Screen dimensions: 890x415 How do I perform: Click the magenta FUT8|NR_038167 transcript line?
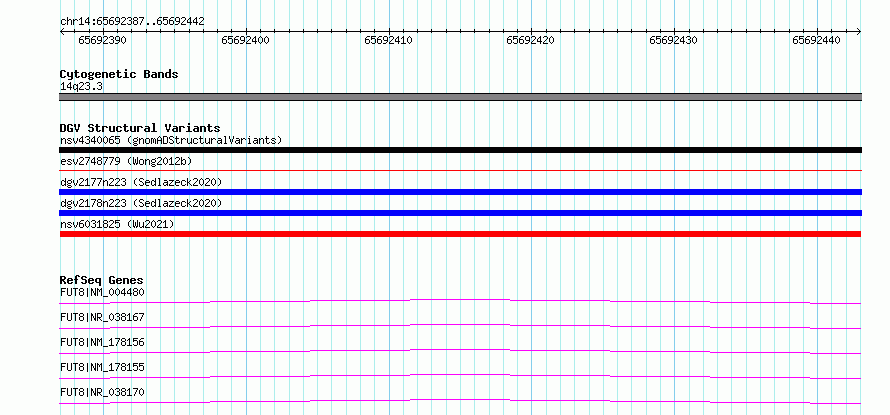[x=460, y=326]
